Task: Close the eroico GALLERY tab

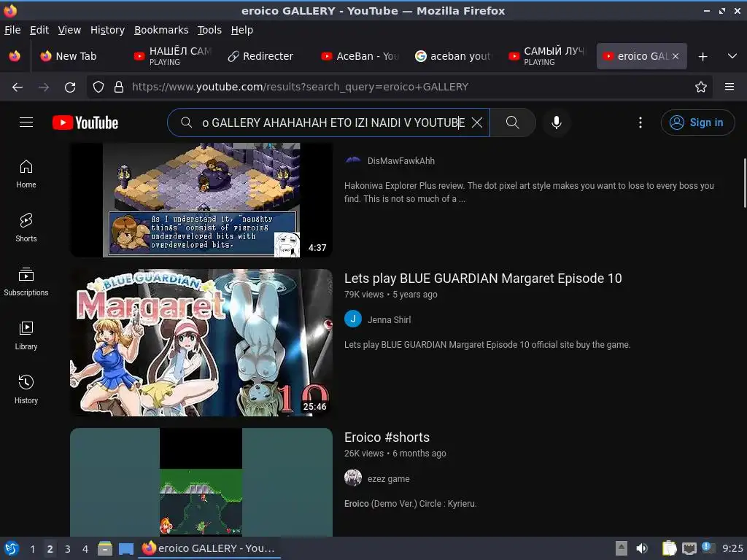Action: click(x=676, y=56)
